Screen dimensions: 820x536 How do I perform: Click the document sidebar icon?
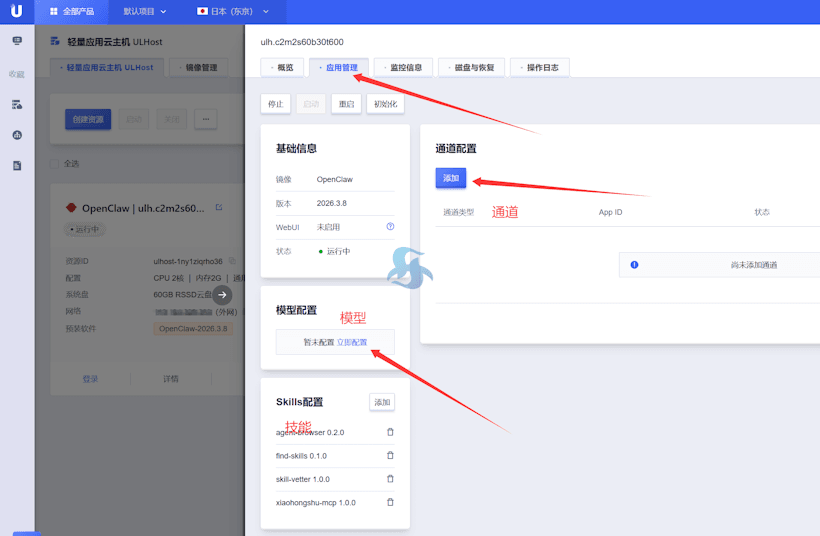(x=17, y=166)
